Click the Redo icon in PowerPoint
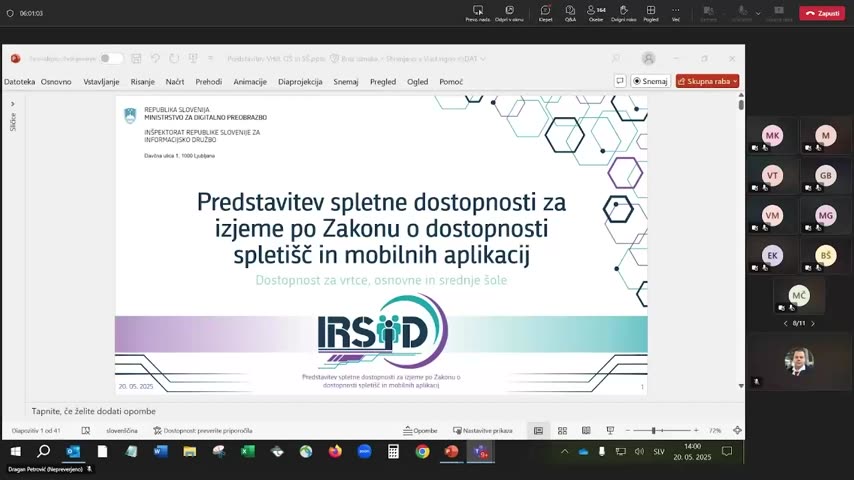Viewport: 854px width, 480px height. tap(174, 58)
